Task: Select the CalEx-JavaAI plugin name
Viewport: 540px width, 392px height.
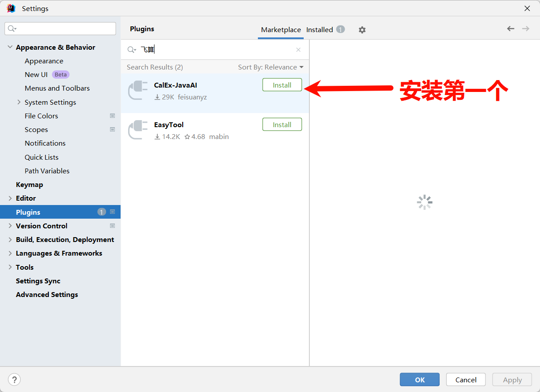Action: (176, 85)
